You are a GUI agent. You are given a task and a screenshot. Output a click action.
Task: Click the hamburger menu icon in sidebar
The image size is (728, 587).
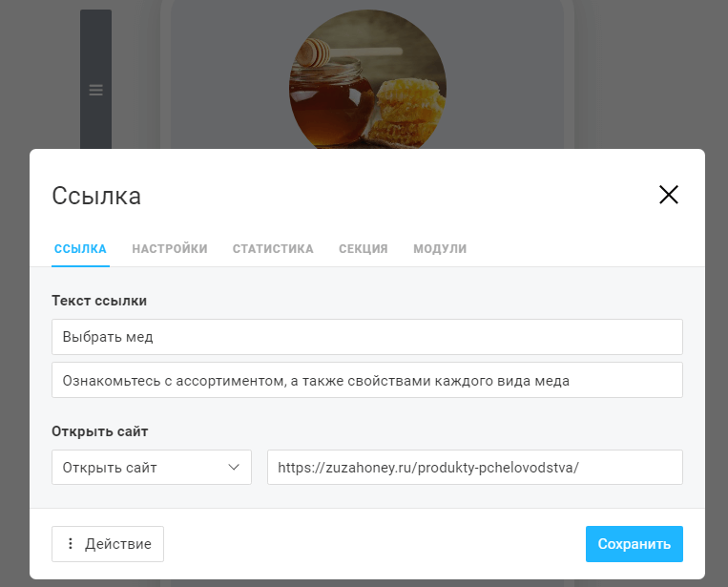tap(95, 91)
